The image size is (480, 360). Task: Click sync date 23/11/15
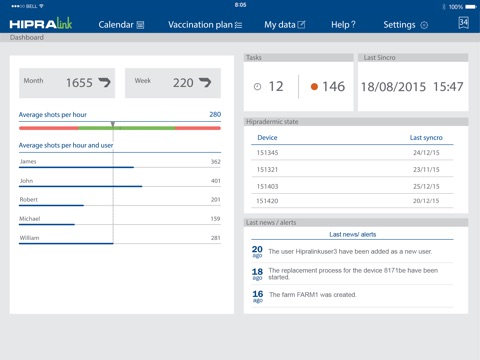click(426, 169)
